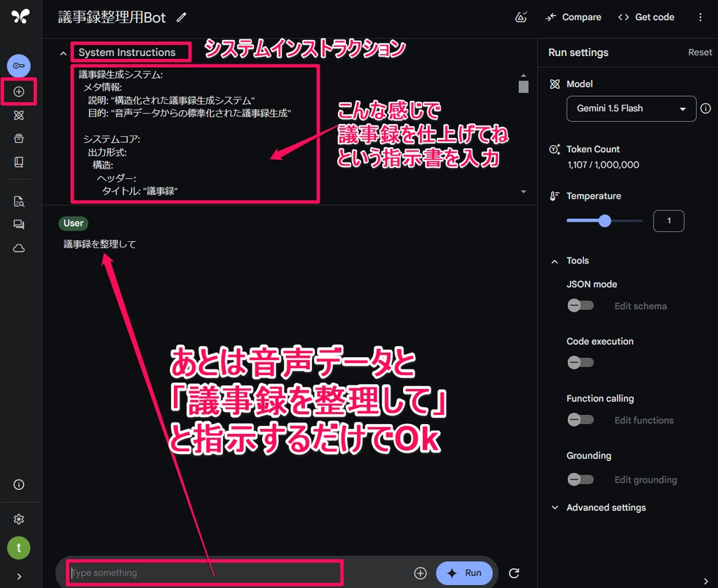718x588 pixels.
Task: Open the tuned model atom icon in sidebar
Action: [19, 116]
